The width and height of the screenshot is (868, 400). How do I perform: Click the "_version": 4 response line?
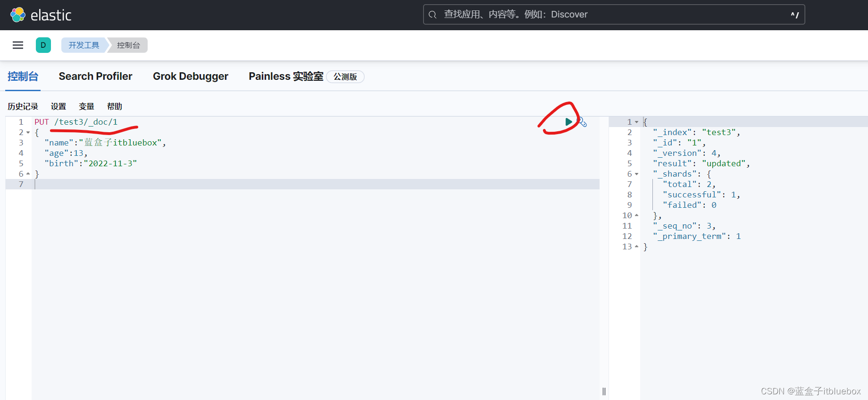click(x=686, y=153)
